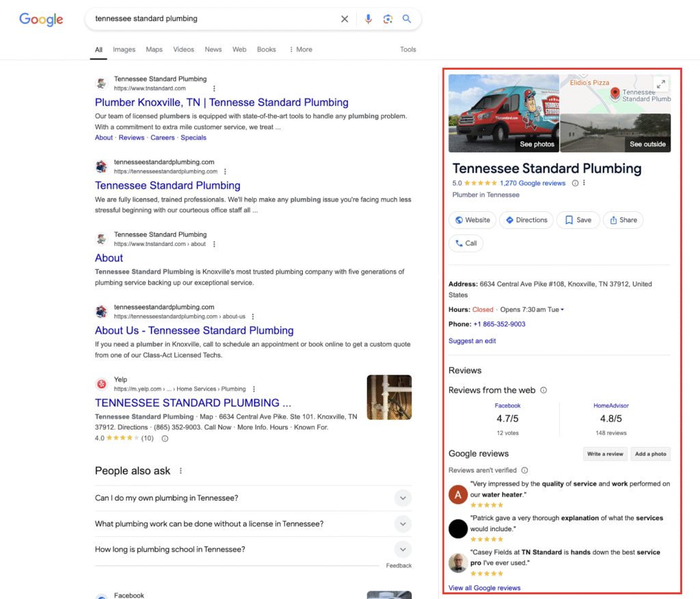700x599 pixels.
Task: Open the three-dot menu beside People also ask
Action: [180, 470]
